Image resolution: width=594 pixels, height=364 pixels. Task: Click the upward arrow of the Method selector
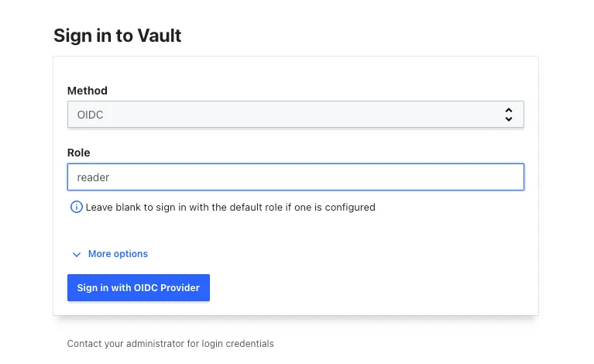tap(509, 111)
